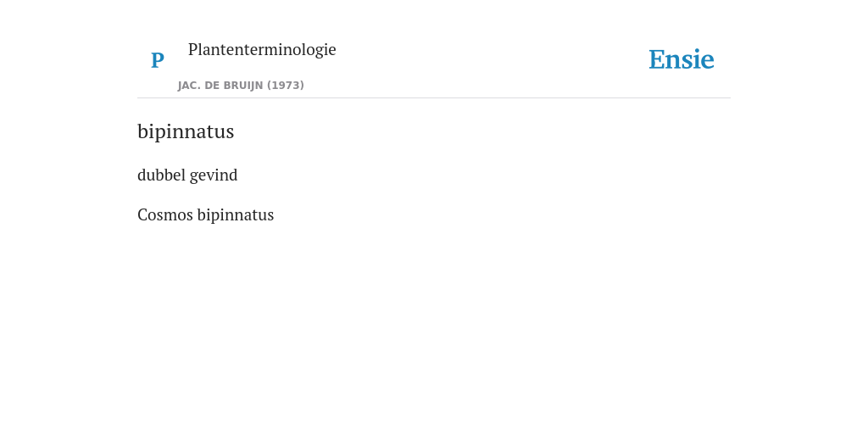Viewport: 868px width, 434px height.
Task: Click 'DE' in the author line
Action: pyautogui.click(x=213, y=86)
